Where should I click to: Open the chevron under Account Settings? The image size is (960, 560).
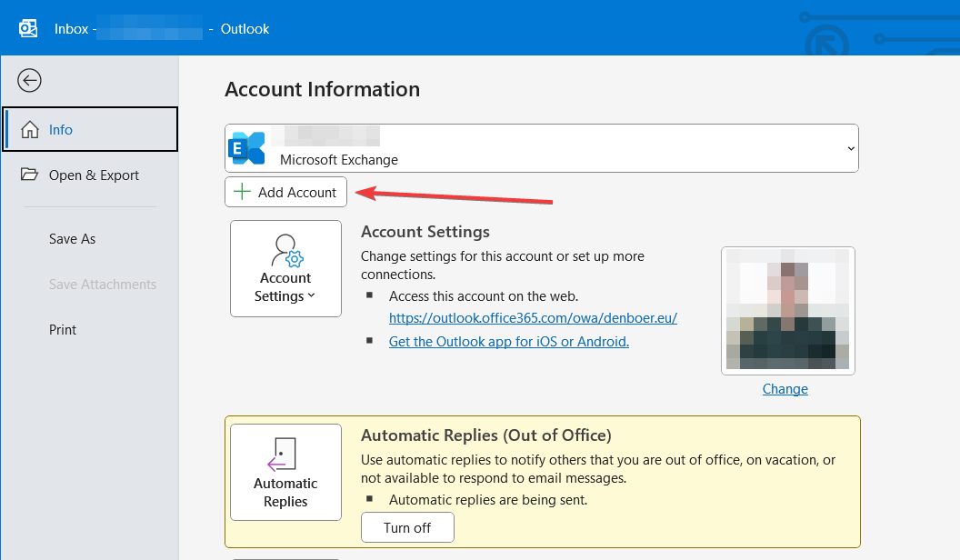tap(312, 296)
